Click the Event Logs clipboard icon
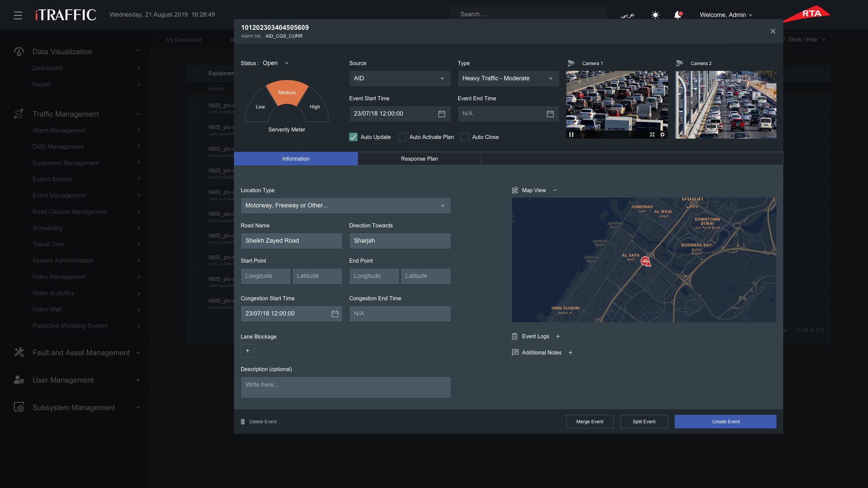The width and height of the screenshot is (868, 488). tap(514, 337)
